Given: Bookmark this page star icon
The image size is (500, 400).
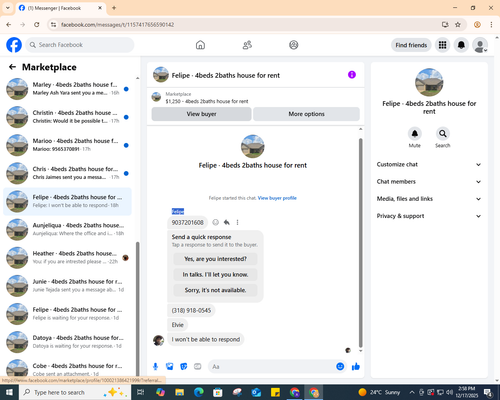Looking at the screenshot, I should click(458, 25).
